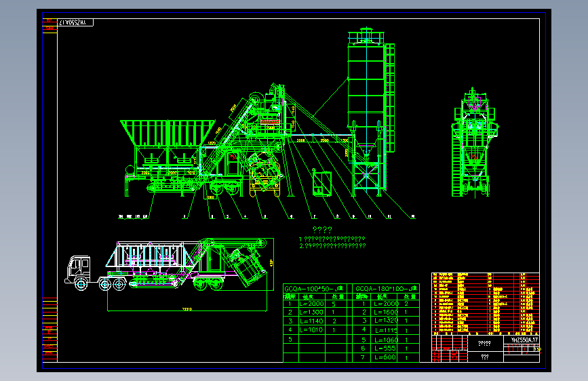Image resolution: width=588 pixels, height=381 pixels.
Task: Click the small control cabinet beside the mixer
Action: point(321,183)
